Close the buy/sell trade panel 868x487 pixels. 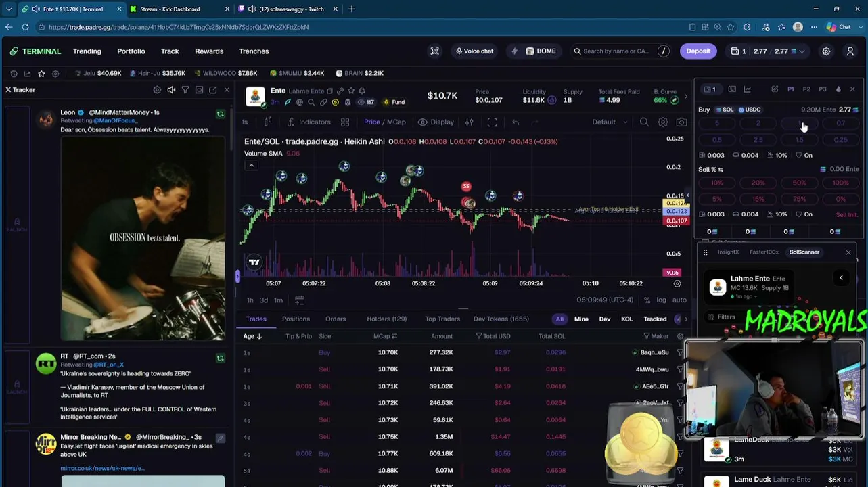852,89
